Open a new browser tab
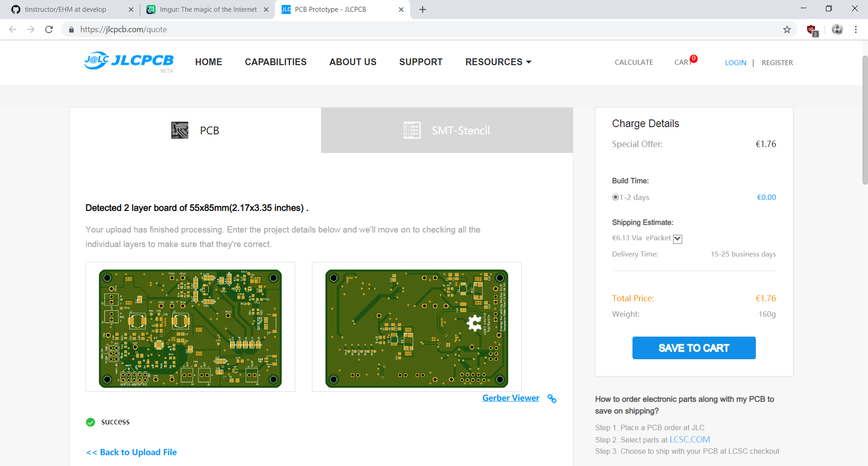 coord(423,10)
